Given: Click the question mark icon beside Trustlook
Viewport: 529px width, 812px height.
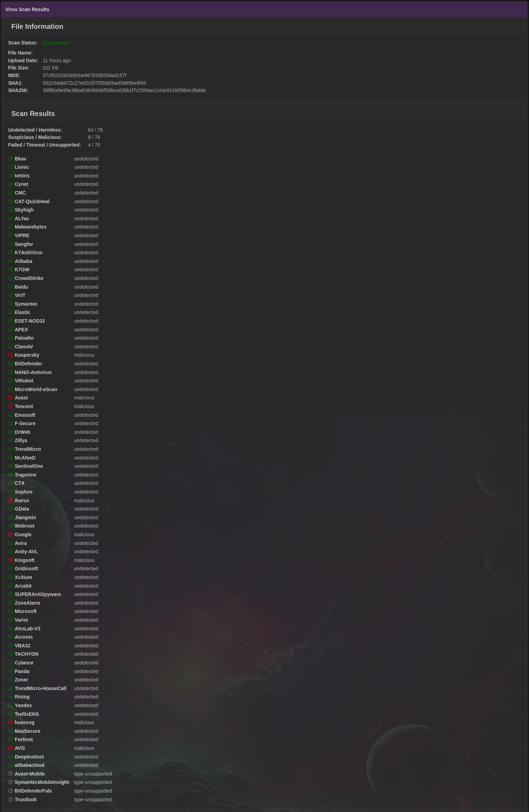Looking at the screenshot, I should click(10, 799).
